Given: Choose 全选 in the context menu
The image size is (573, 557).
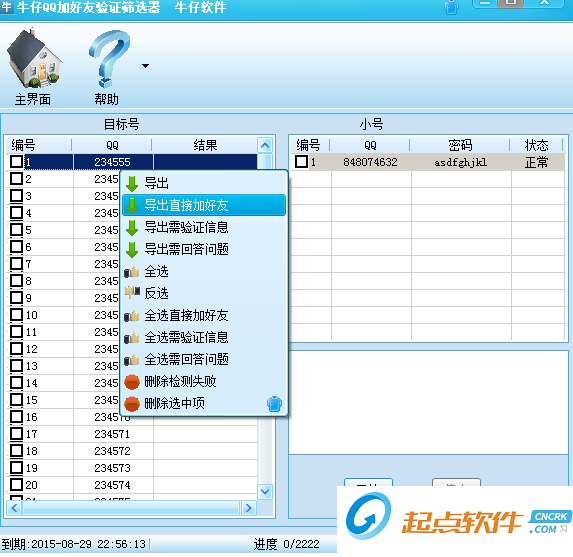Looking at the screenshot, I should tap(204, 271).
